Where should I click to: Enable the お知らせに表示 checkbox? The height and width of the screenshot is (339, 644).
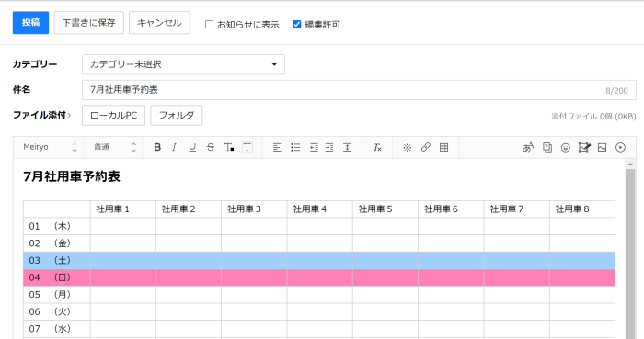click(209, 25)
